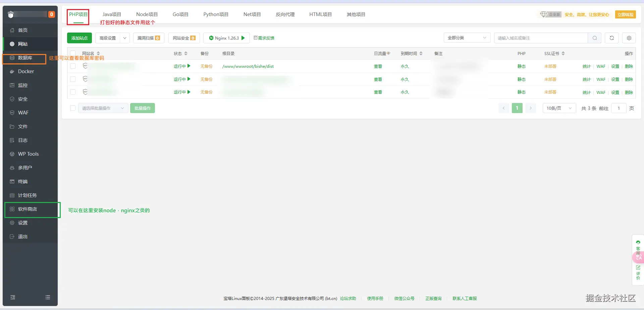Refresh the site list with the refresh icon
Image resolution: width=644 pixels, height=310 pixels.
point(612,38)
